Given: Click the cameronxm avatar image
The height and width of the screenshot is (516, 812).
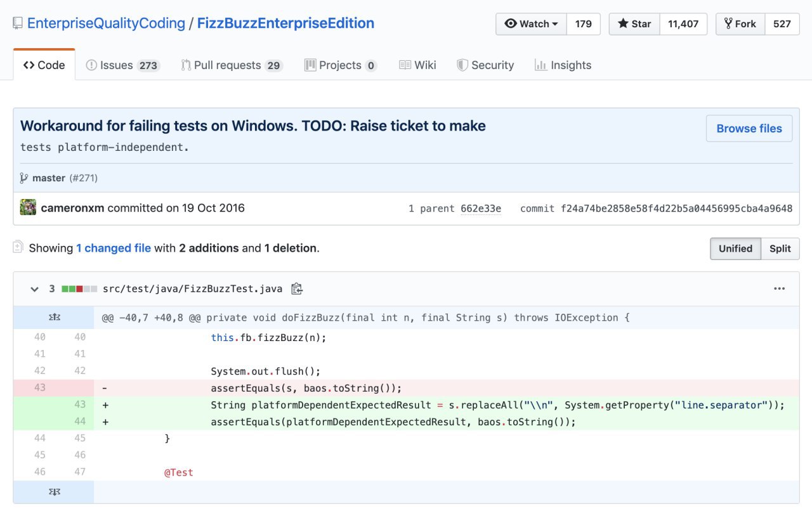Looking at the screenshot, I should (28, 207).
